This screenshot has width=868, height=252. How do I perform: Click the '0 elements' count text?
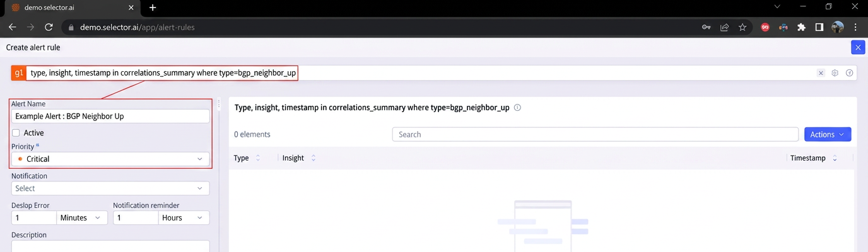click(x=252, y=134)
